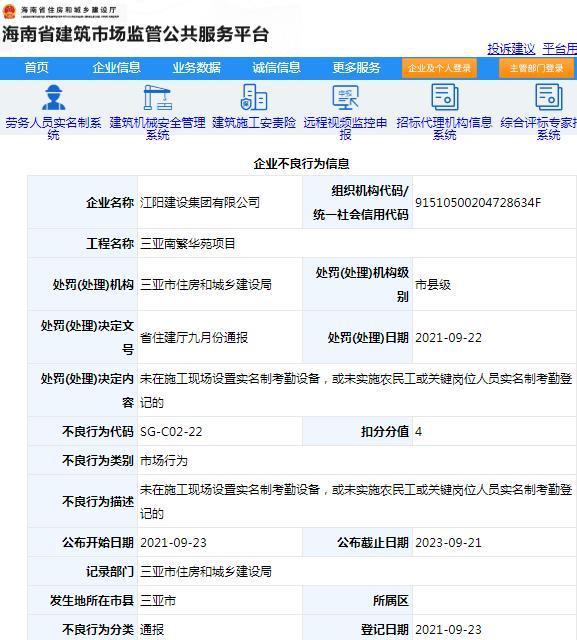The image size is (577, 640).
Task: Select the credit code 91510500204728634F
Action: point(478,202)
